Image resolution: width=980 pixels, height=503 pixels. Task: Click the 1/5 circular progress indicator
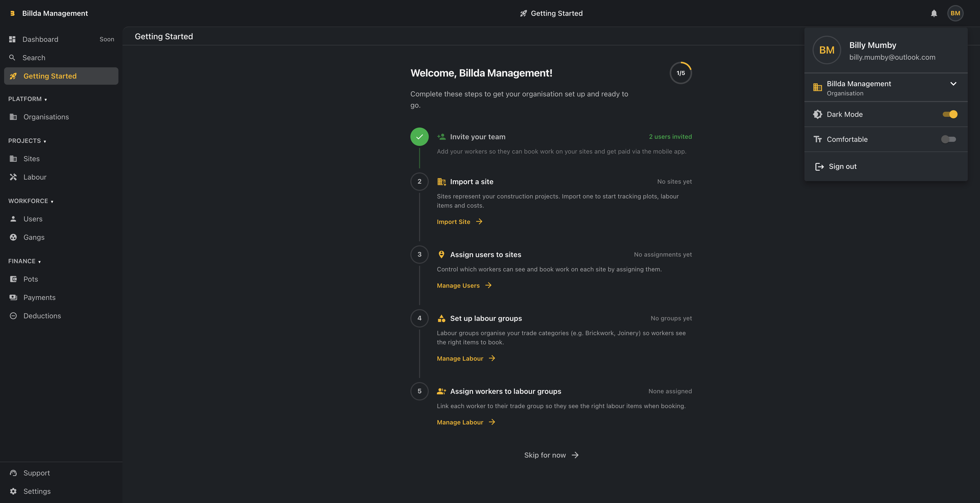[x=681, y=73]
